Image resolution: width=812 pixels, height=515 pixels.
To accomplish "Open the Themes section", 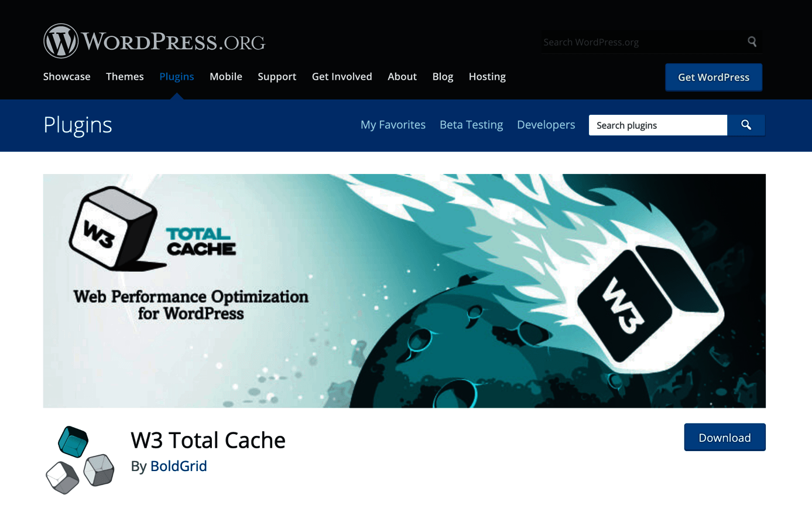I will pos(125,76).
